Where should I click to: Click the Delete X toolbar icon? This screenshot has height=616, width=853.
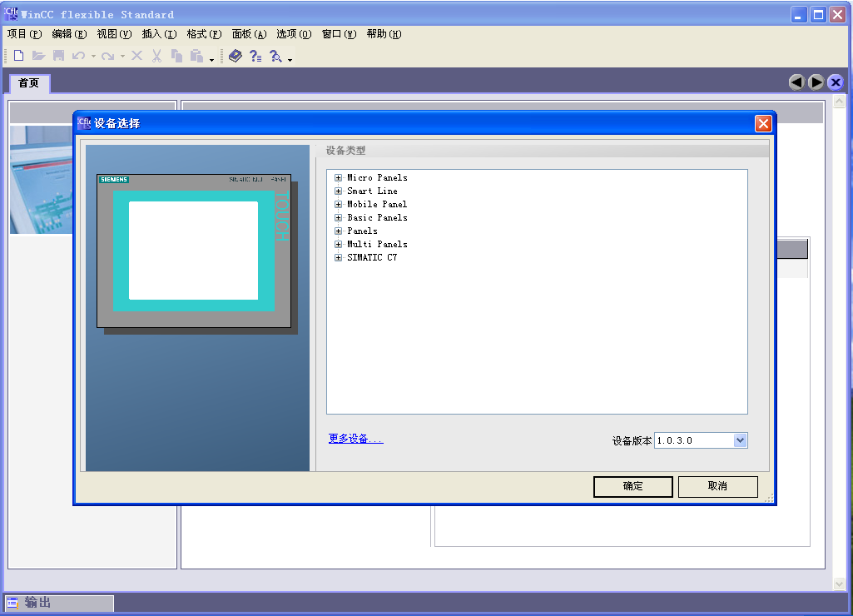pyautogui.click(x=136, y=56)
